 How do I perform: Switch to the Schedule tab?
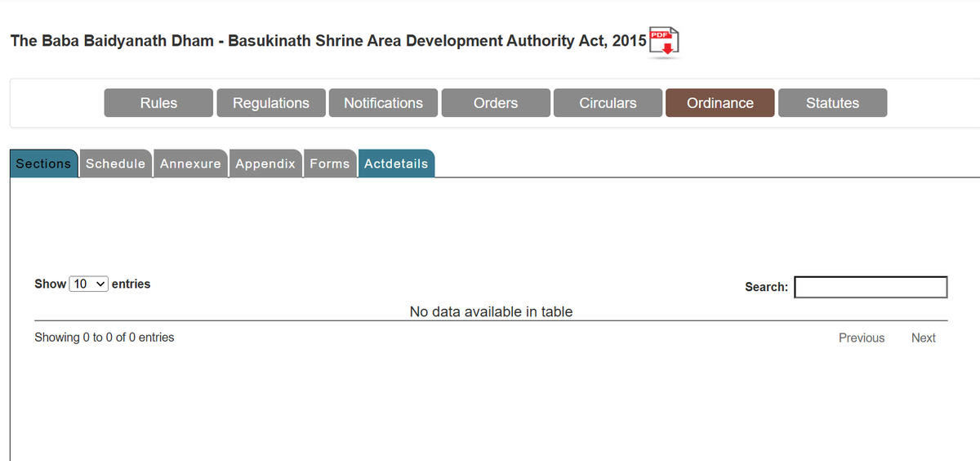[115, 163]
